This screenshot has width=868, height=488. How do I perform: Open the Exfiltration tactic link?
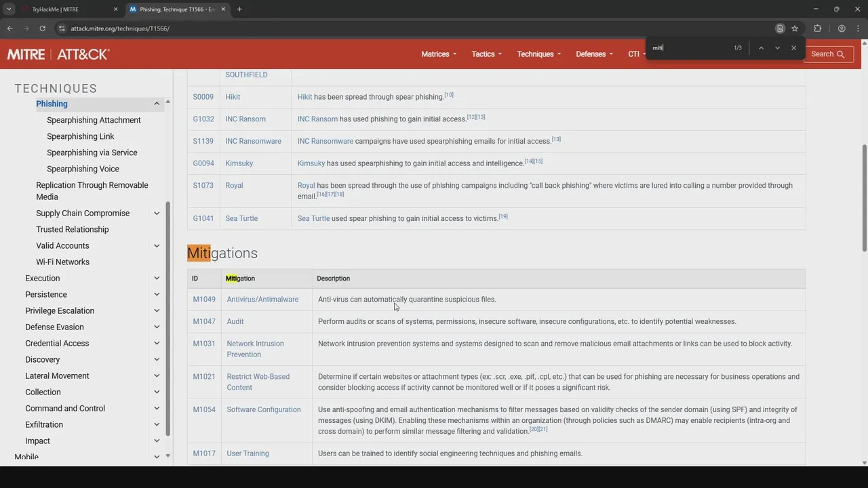tap(44, 424)
